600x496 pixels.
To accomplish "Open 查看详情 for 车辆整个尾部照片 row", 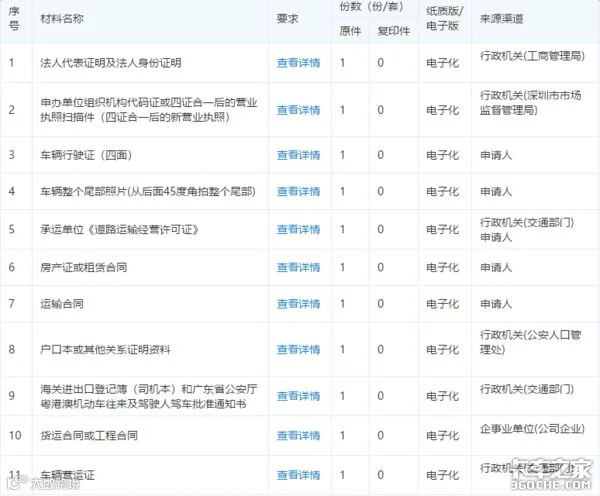I will click(298, 191).
